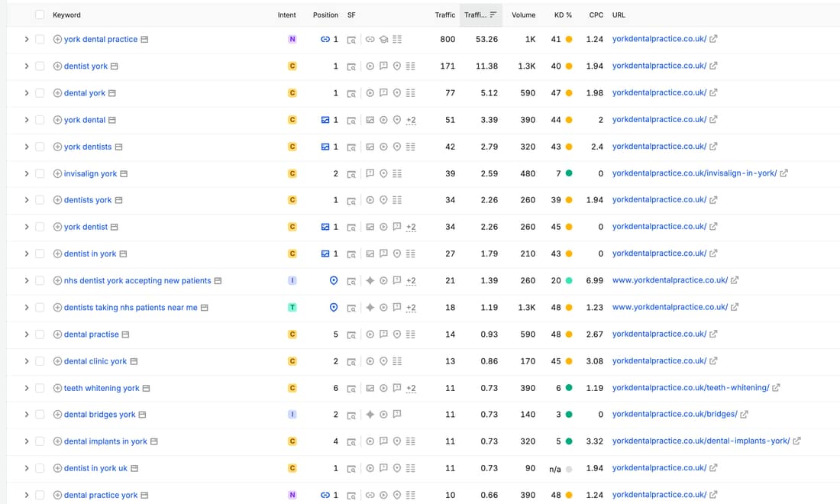Click green KD indicator dot for 'invisalign york'

(x=569, y=173)
